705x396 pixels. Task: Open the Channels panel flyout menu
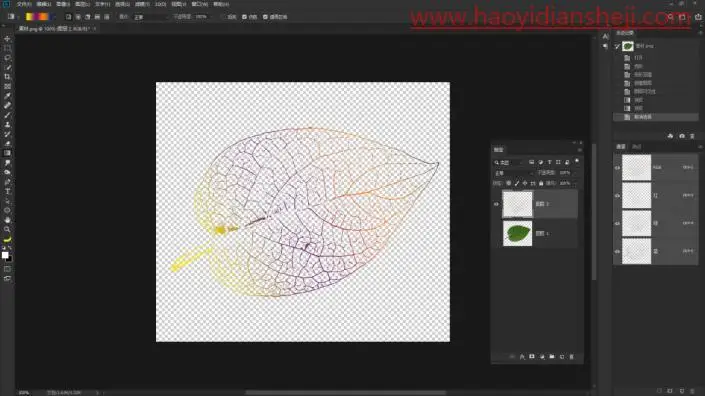pyautogui.click(x=700, y=147)
